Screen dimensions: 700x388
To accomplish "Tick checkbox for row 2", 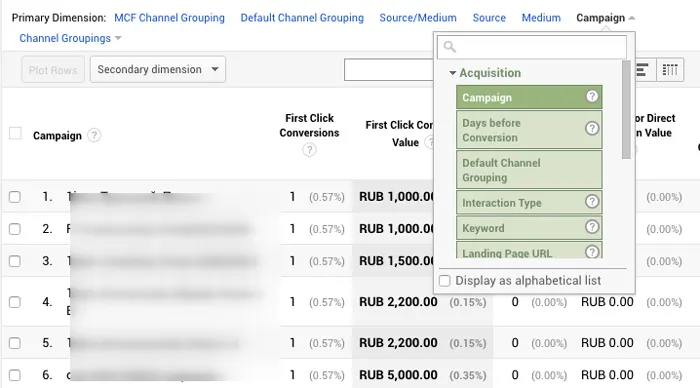I will coord(15,229).
